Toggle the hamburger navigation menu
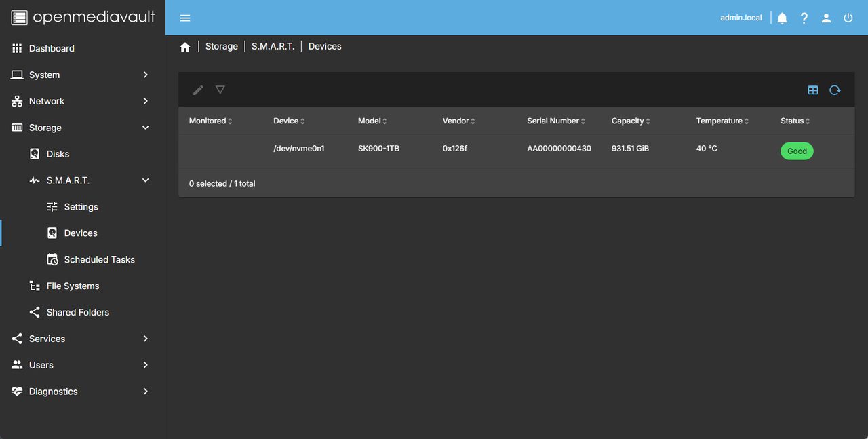This screenshot has width=868, height=439. (x=185, y=18)
